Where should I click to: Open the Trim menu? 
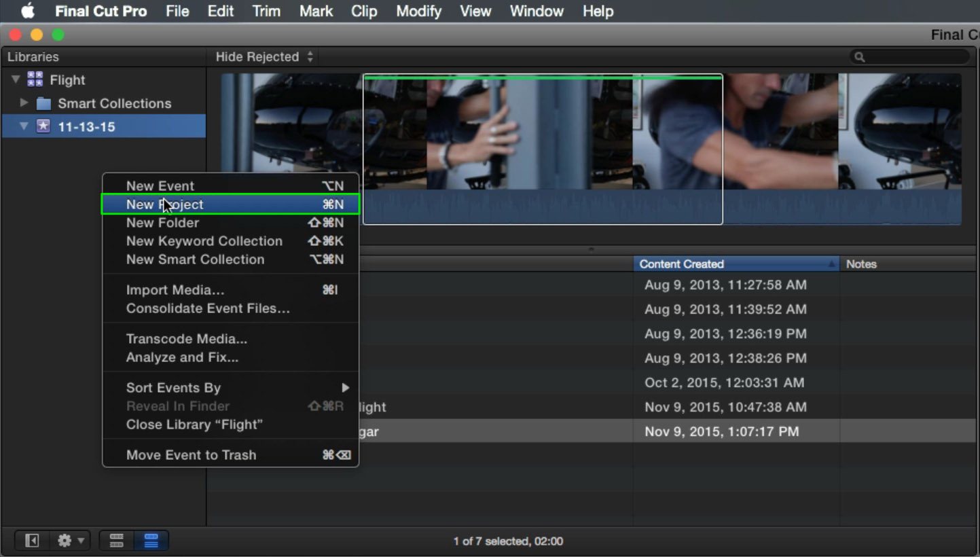click(266, 11)
